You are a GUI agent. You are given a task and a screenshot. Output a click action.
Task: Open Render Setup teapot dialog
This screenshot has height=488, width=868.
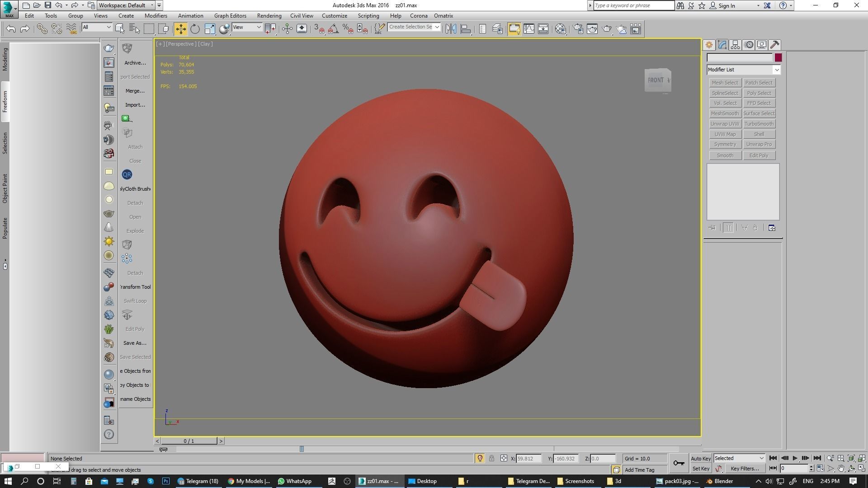pos(578,29)
